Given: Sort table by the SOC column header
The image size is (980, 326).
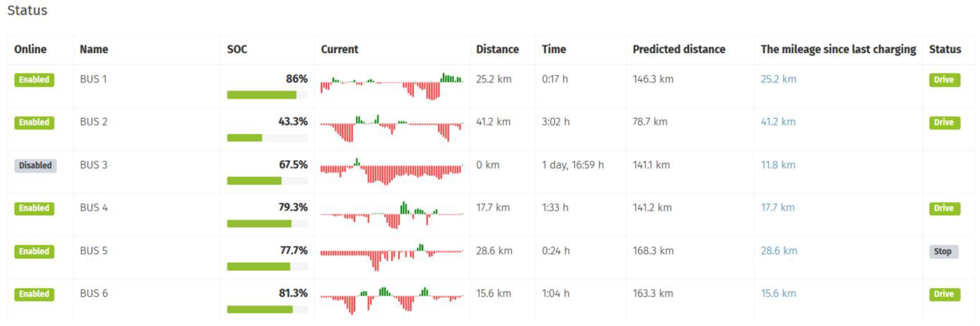Looking at the screenshot, I should [x=237, y=50].
